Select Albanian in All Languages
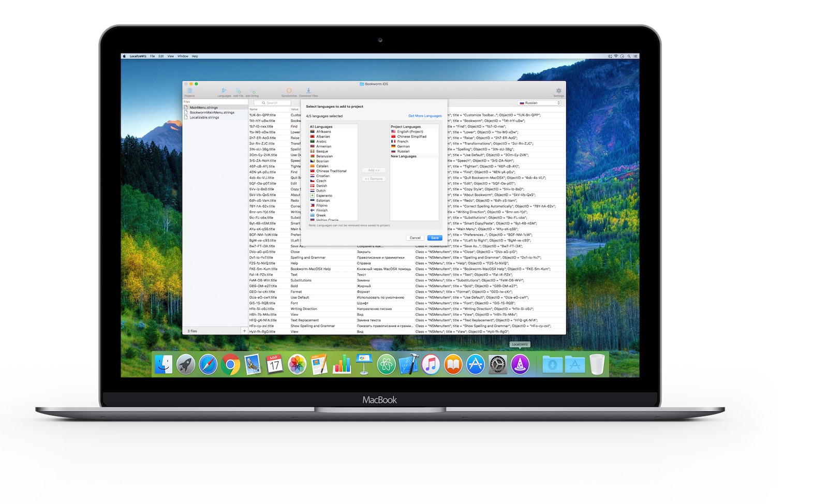Image resolution: width=828 pixels, height=504 pixels. 333,137
